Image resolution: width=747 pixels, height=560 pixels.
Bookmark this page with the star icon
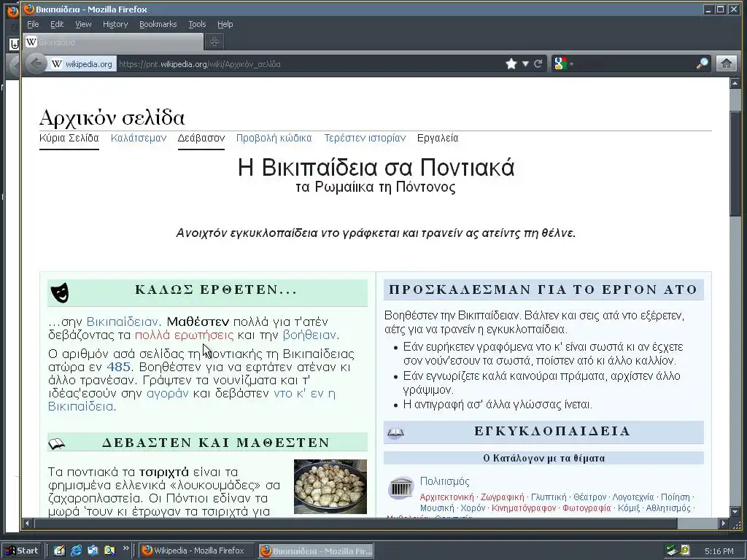(511, 64)
